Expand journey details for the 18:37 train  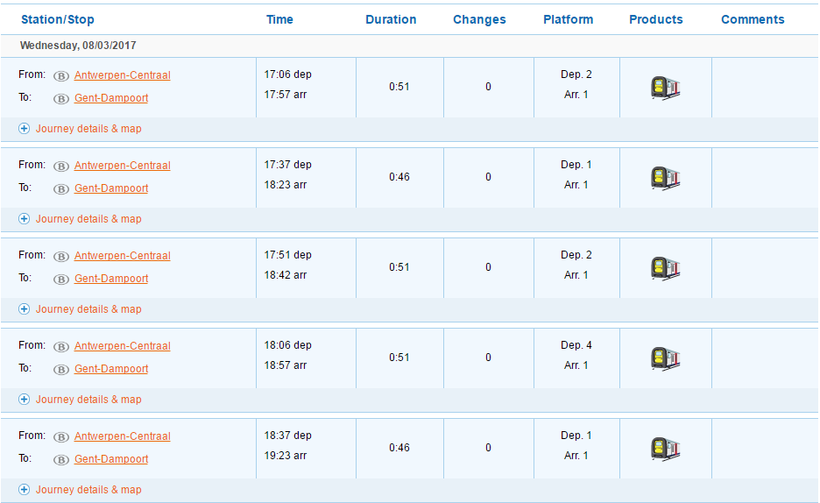[x=88, y=490]
